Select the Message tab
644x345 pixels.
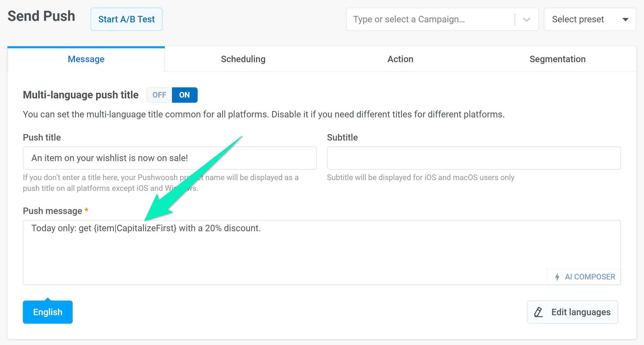pos(86,59)
